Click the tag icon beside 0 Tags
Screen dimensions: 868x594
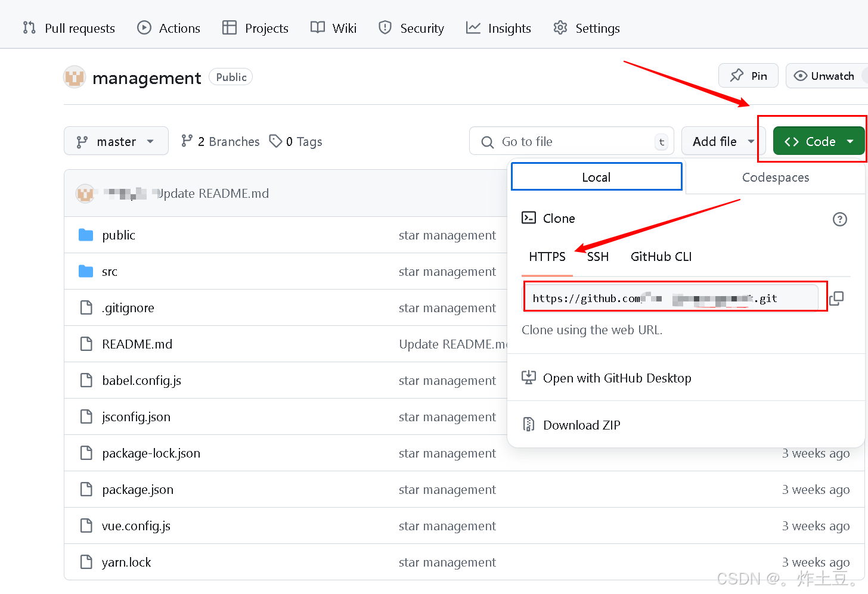[x=275, y=141]
